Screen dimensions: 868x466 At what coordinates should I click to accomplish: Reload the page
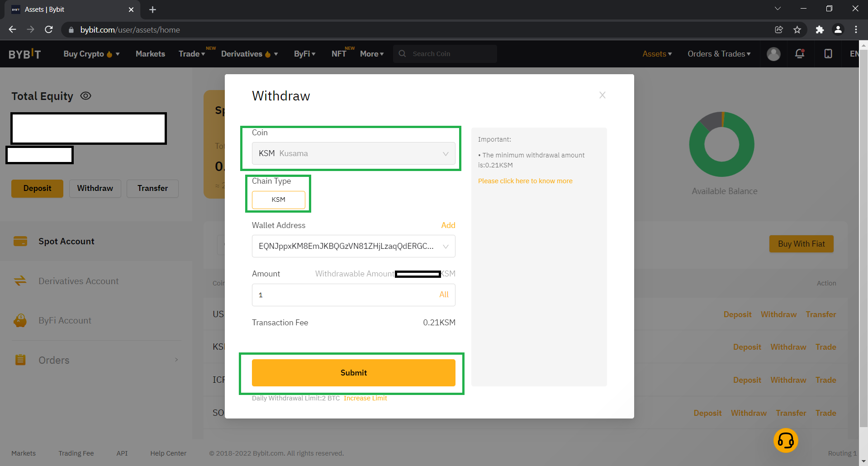[x=49, y=30]
